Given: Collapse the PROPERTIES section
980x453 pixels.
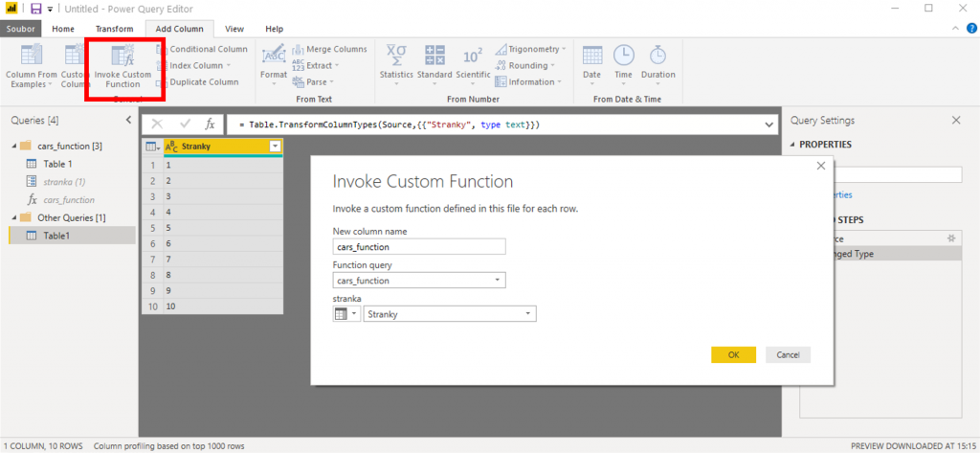Looking at the screenshot, I should point(793,145).
